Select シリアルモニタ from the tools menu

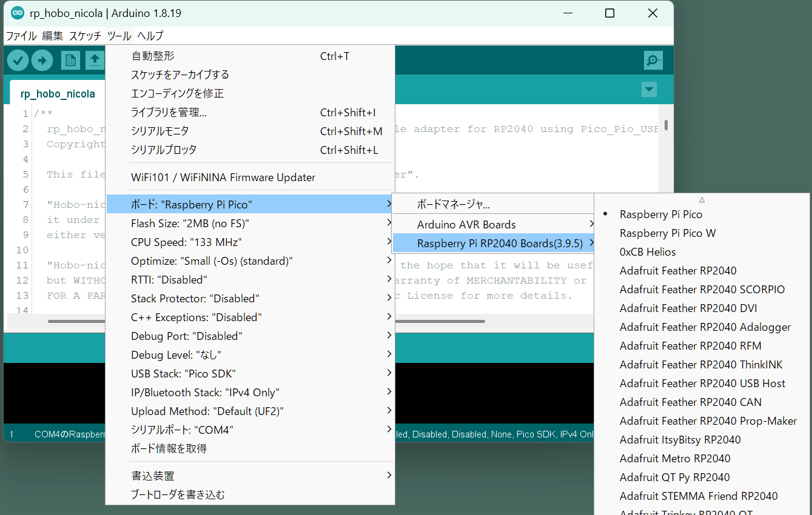(x=160, y=131)
